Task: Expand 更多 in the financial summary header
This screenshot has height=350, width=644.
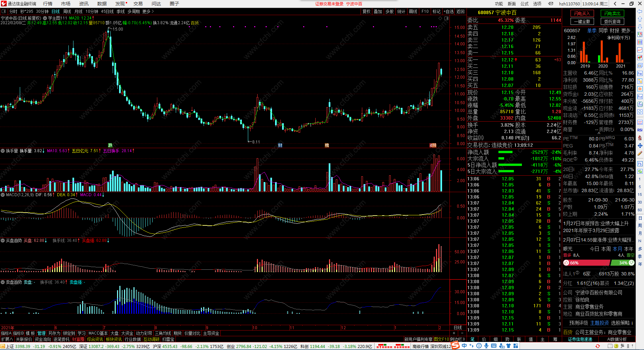Action: pos(627,31)
